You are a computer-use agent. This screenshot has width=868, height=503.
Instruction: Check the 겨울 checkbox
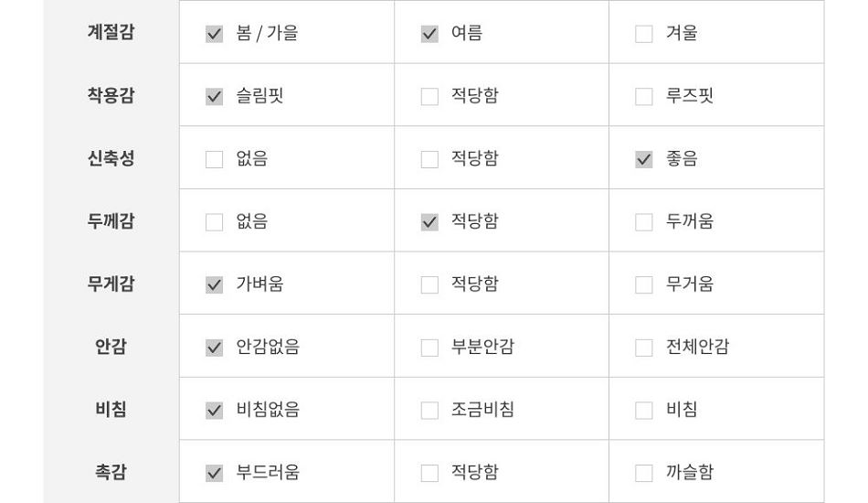644,34
